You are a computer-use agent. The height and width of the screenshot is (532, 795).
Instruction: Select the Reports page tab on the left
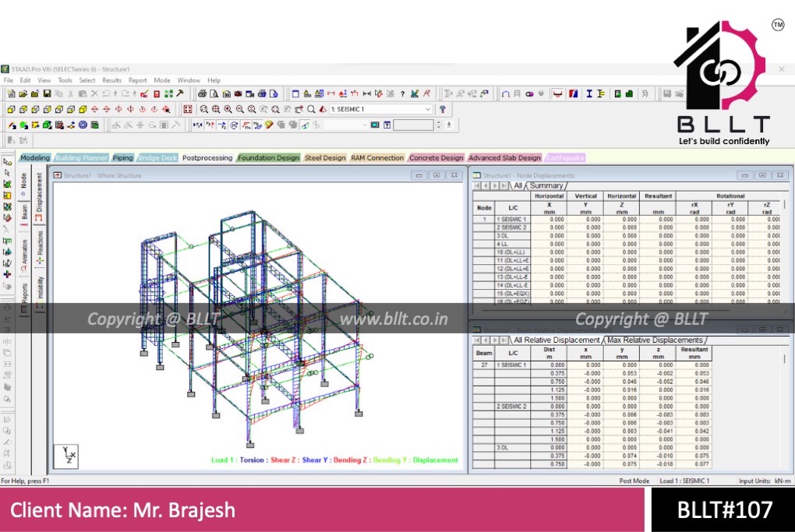[x=24, y=298]
